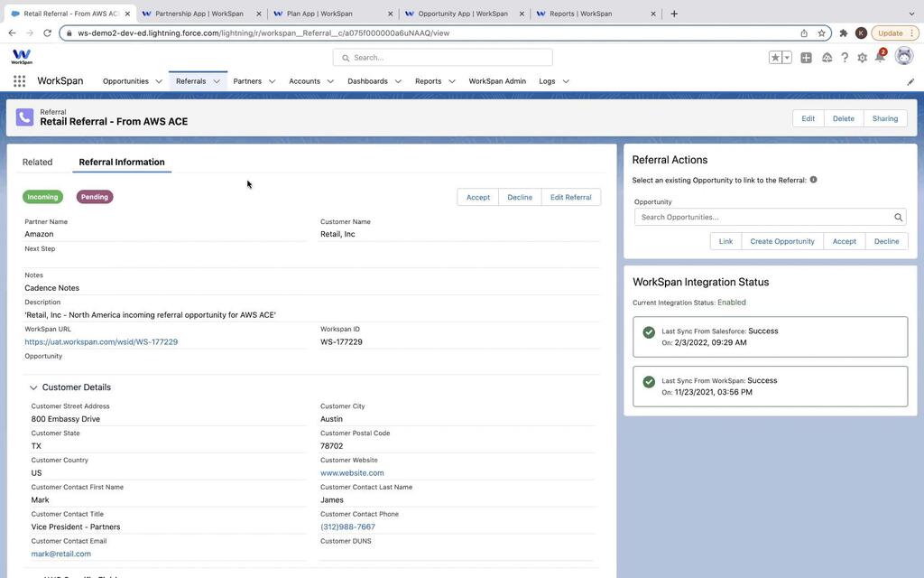Open the Partners nav item

pos(247,81)
